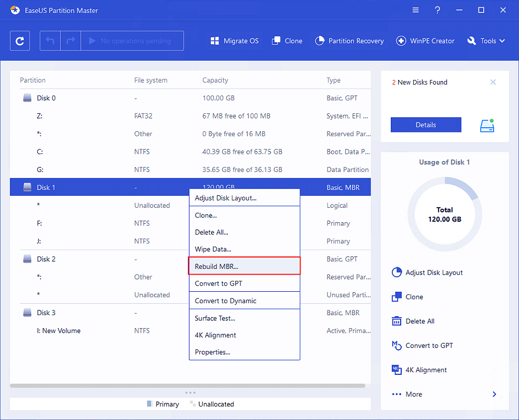519x420 pixels.
Task: Click the refresh disk information icon
Action: [x=20, y=40]
